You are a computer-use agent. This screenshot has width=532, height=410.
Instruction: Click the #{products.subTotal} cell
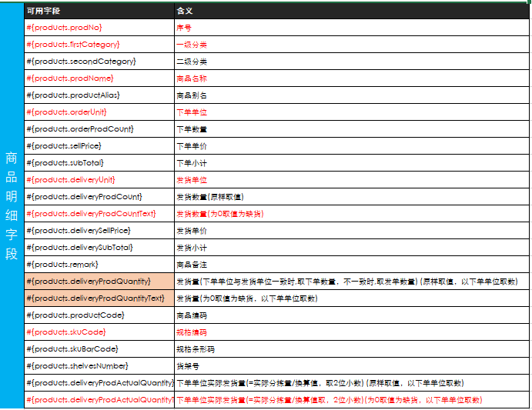[99, 163]
